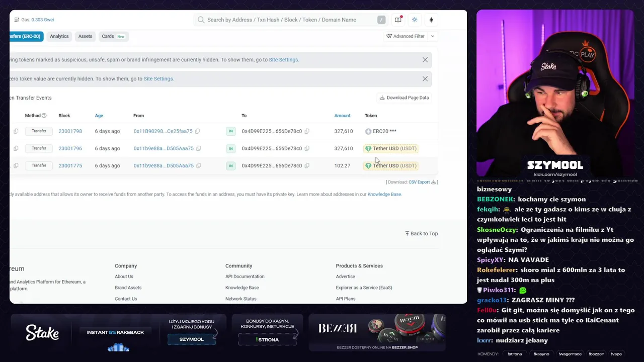Open Site Settings link in zero value notice
This screenshot has height=362, width=644.
coord(158,79)
